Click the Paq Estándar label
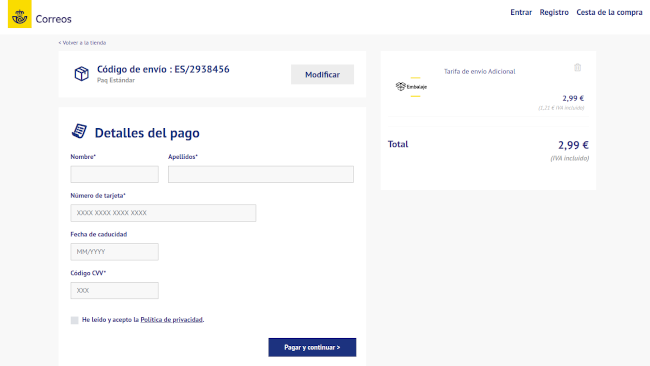 [x=116, y=80]
